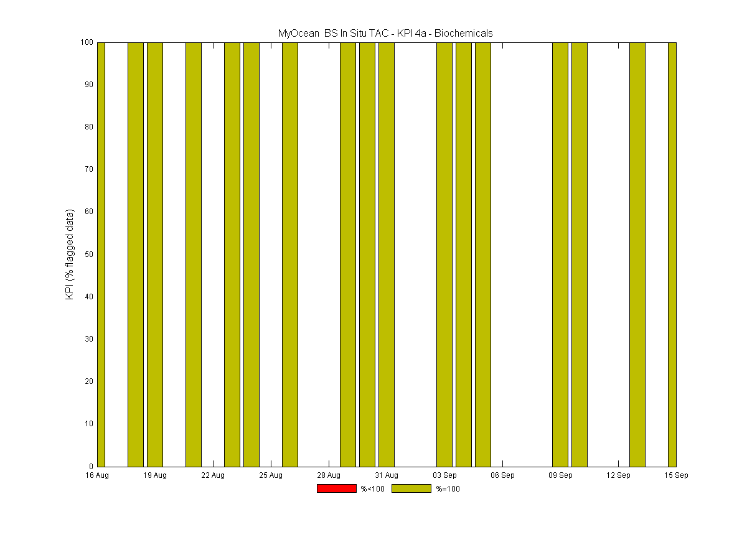Click the '15 Sep' x-axis label
Image resolution: width=747 pixels, height=560 pixels.
676,476
